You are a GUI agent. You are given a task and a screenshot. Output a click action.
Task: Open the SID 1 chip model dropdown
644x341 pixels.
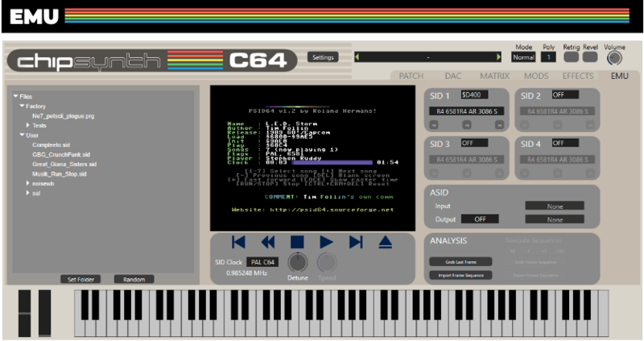[x=467, y=111]
